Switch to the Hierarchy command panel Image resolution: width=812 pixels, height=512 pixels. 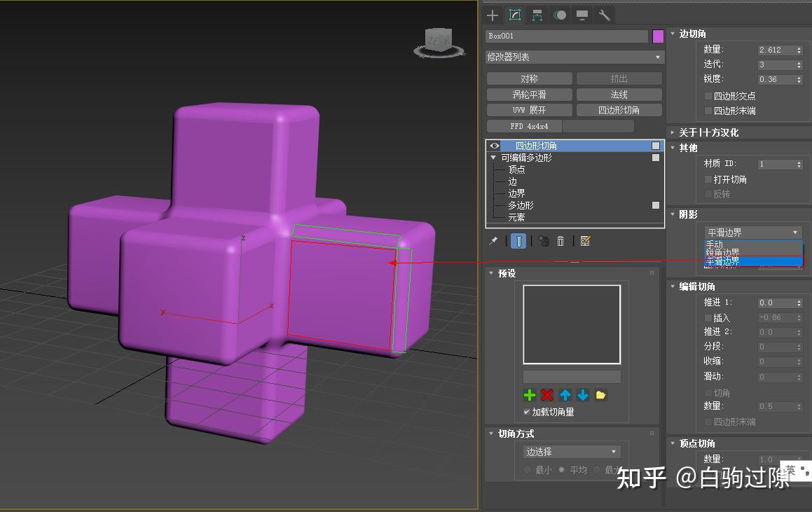[x=536, y=15]
